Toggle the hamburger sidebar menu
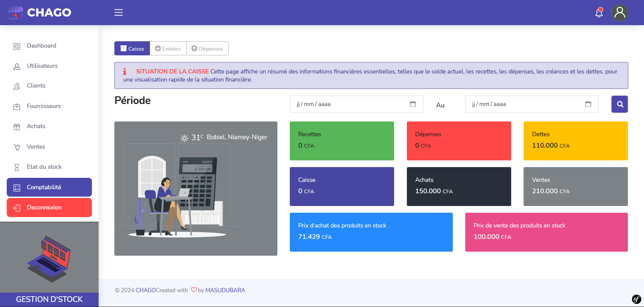Viewport: 644px width, 307px height. pyautogui.click(x=118, y=12)
